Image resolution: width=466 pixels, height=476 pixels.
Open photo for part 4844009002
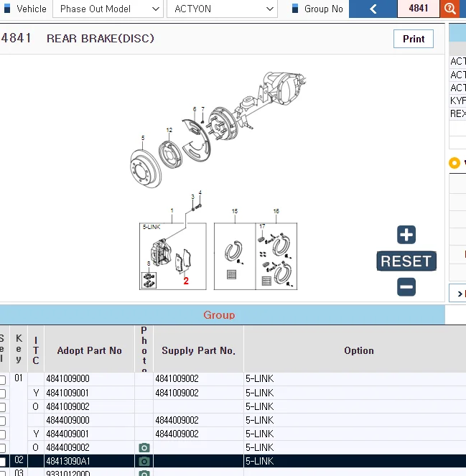coord(144,447)
